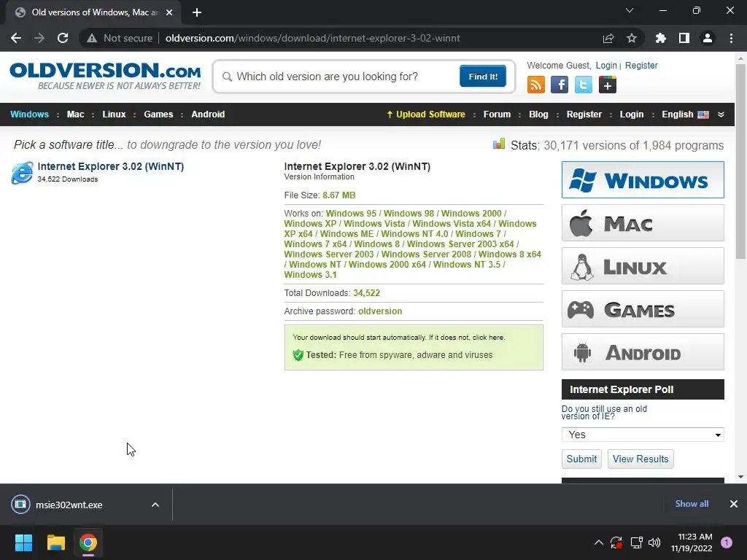Open the msie302wnt.exe downloaded file
Screen dimensions: 747x560
(69, 505)
